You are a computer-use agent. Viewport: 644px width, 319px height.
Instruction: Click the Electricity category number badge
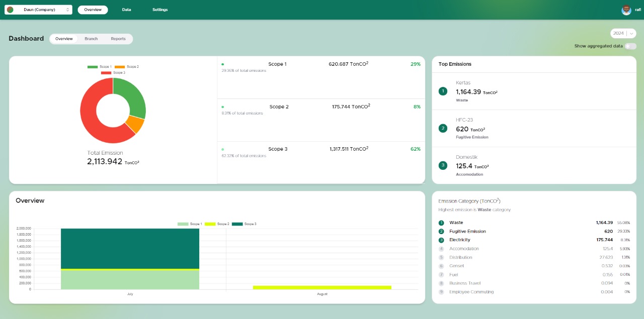pyautogui.click(x=441, y=240)
